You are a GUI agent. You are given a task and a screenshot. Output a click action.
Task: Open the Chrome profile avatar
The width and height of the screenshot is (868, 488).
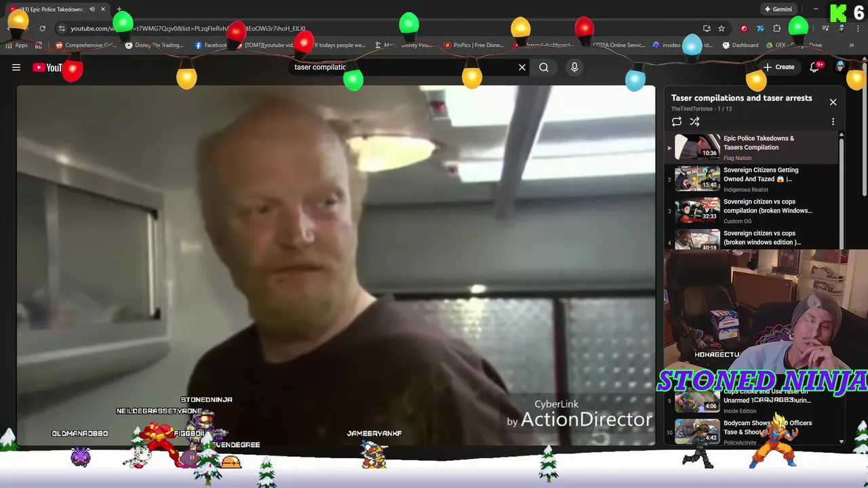(x=842, y=28)
